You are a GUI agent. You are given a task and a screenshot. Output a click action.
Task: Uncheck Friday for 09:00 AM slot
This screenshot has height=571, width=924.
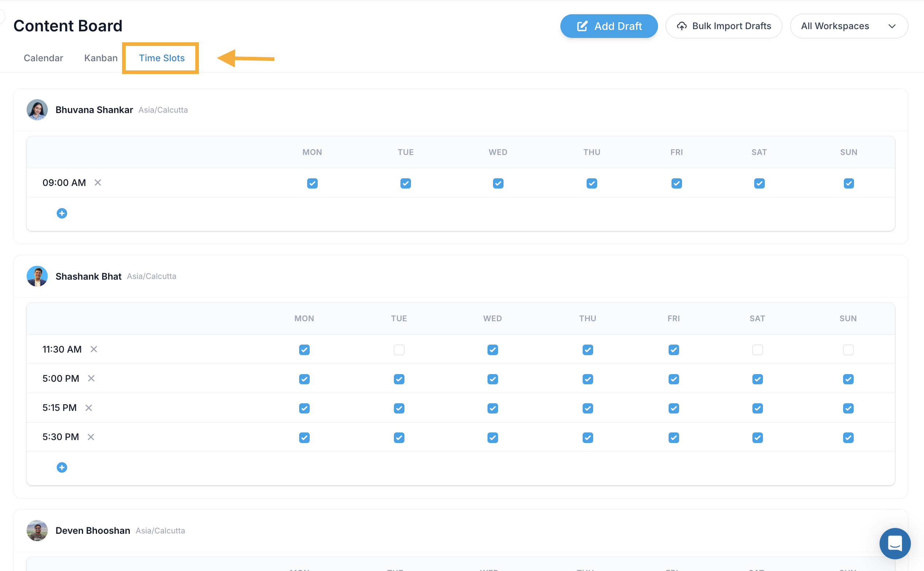677,183
